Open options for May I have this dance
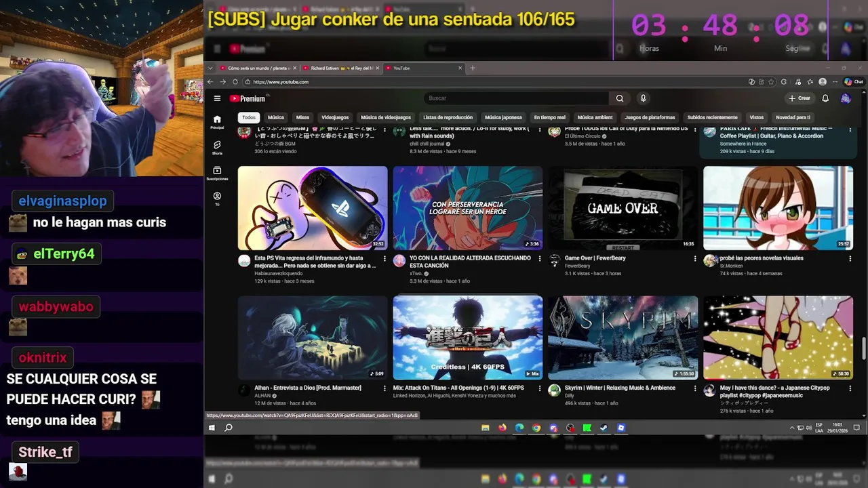 [x=850, y=388]
